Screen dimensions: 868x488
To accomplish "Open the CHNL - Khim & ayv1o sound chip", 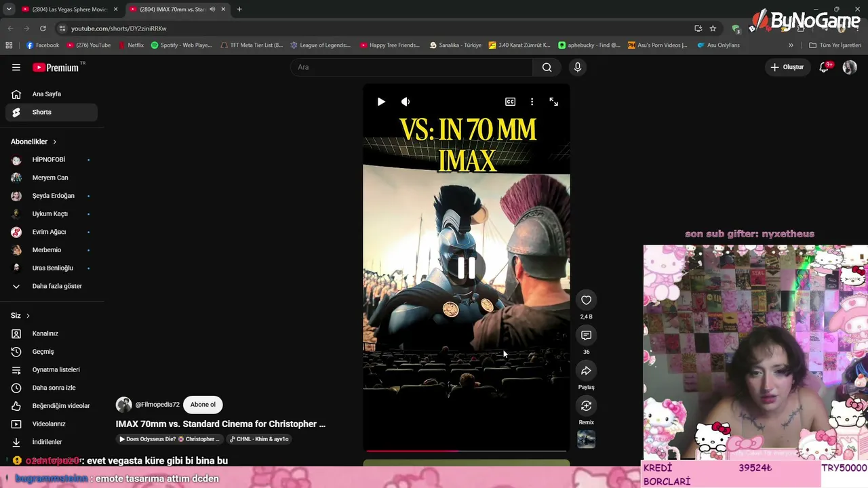I will click(x=259, y=439).
